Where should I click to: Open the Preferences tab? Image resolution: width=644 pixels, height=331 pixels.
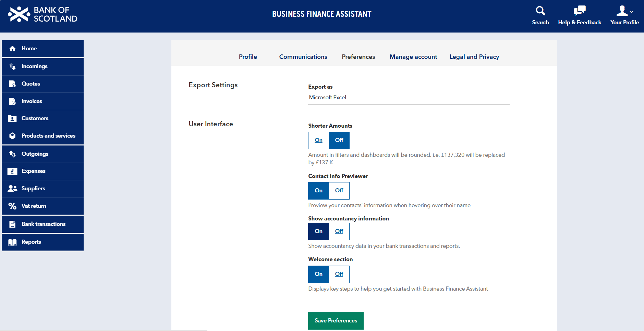[359, 57]
